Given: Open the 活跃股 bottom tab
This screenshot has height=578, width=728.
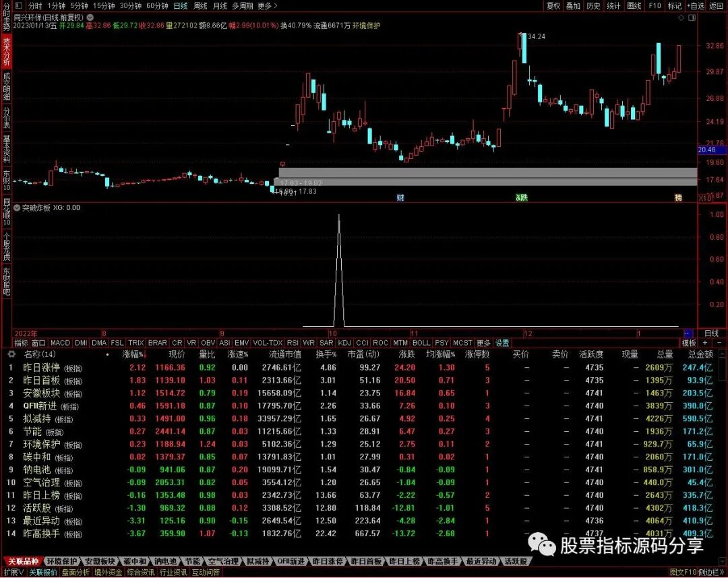Looking at the screenshot, I should (x=515, y=561).
